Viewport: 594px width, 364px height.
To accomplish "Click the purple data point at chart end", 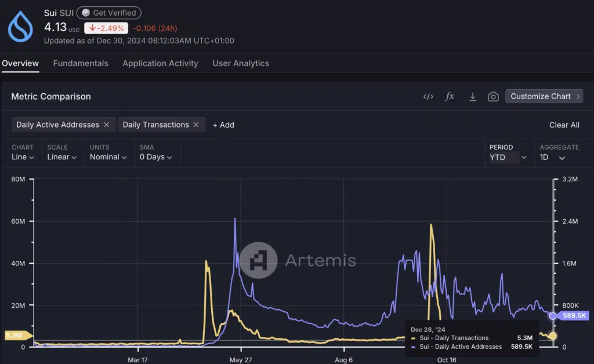I will pyautogui.click(x=553, y=316).
